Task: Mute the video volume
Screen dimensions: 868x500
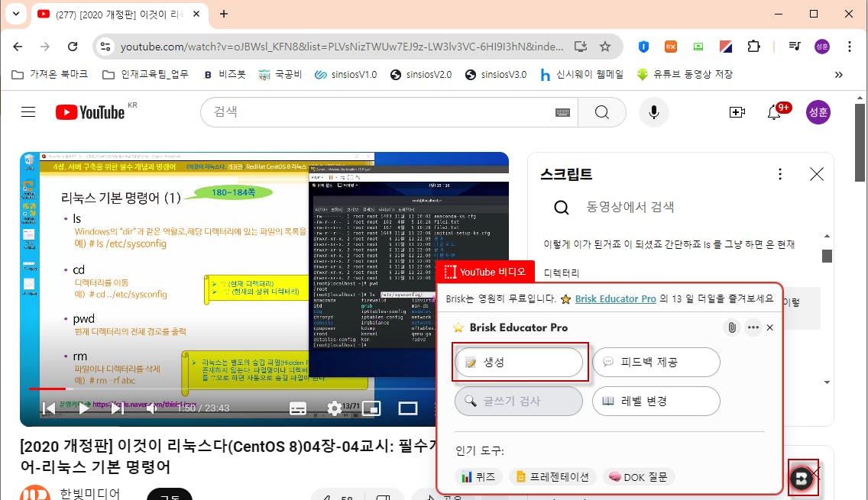Action: (x=151, y=408)
